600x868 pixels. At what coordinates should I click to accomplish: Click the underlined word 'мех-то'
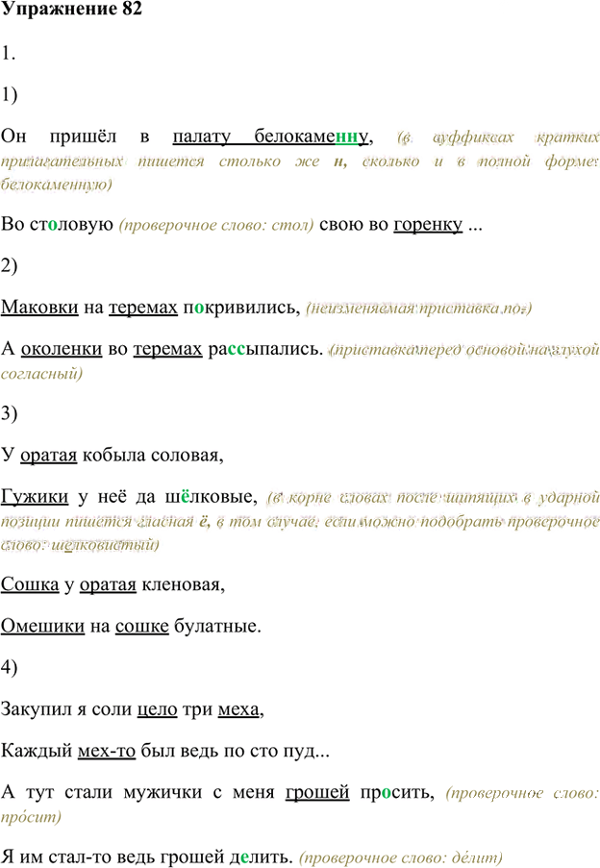[x=107, y=751]
